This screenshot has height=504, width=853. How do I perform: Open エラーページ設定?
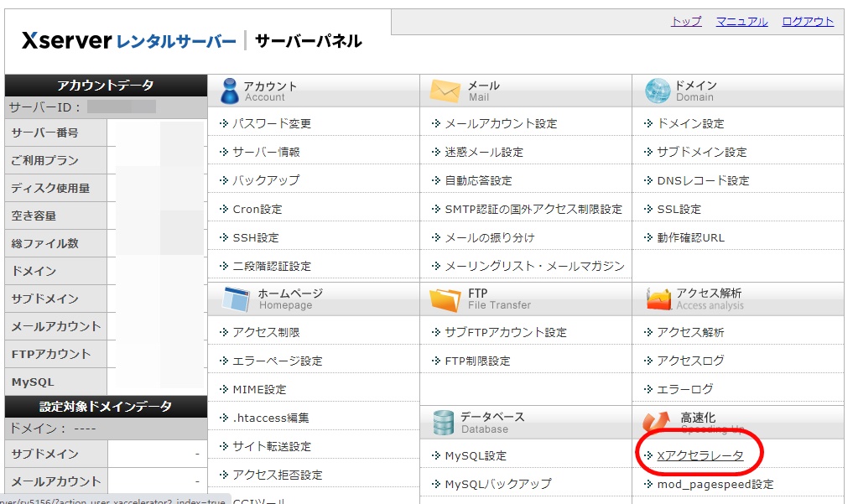pos(278,361)
